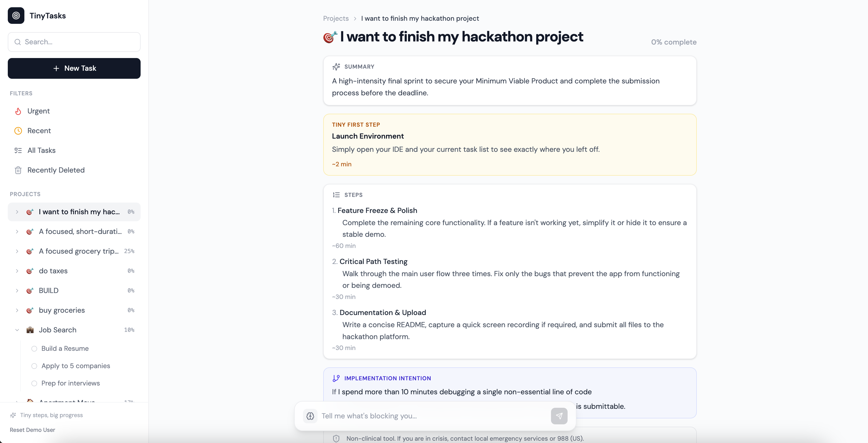Click Projects breadcrumb link
Viewport: 868px width, 443px height.
pyautogui.click(x=336, y=18)
